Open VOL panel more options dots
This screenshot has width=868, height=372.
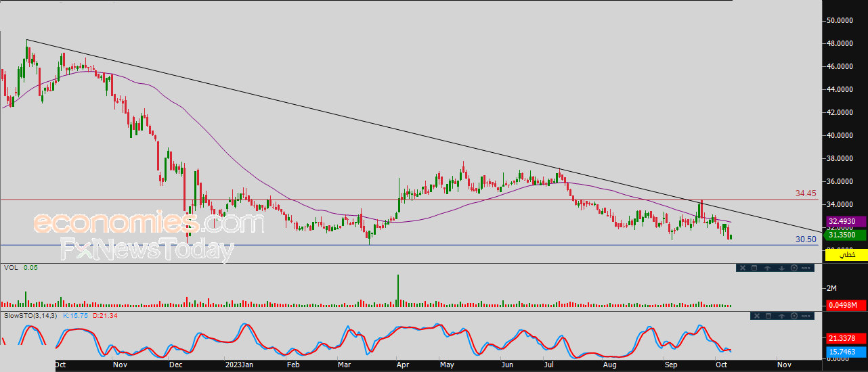(806, 268)
